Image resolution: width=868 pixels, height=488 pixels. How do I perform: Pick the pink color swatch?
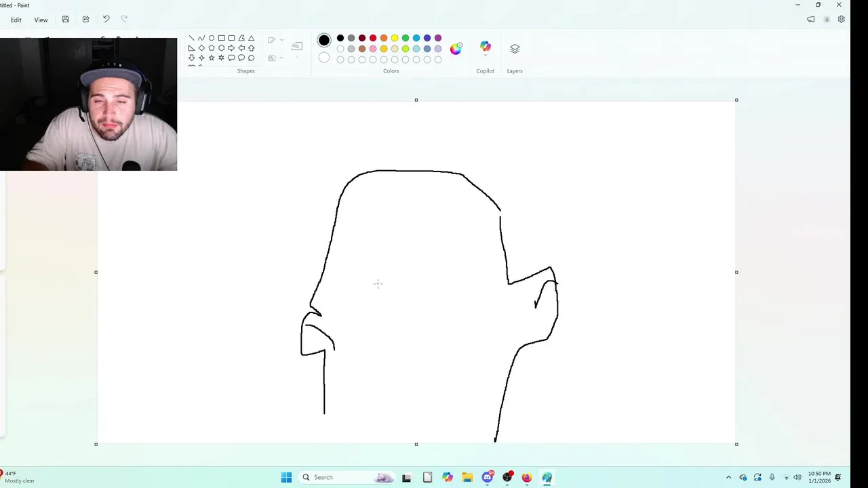tap(373, 49)
